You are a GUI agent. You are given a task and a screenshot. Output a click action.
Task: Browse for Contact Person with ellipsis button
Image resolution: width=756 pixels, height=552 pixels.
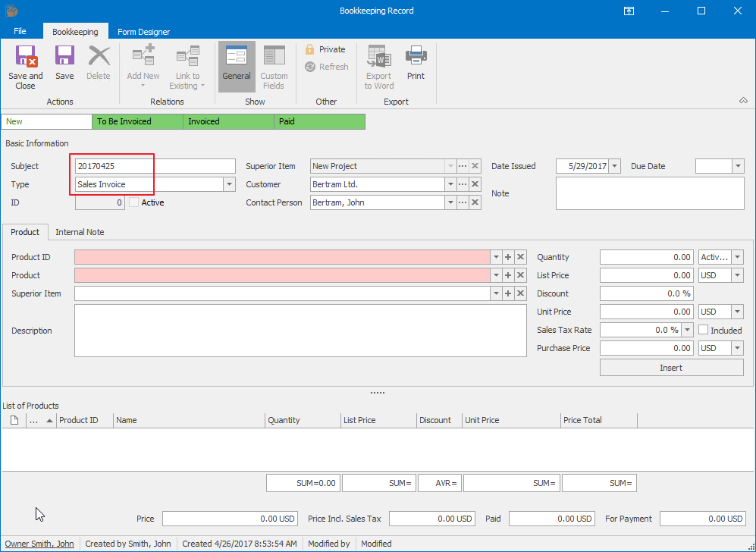463,202
